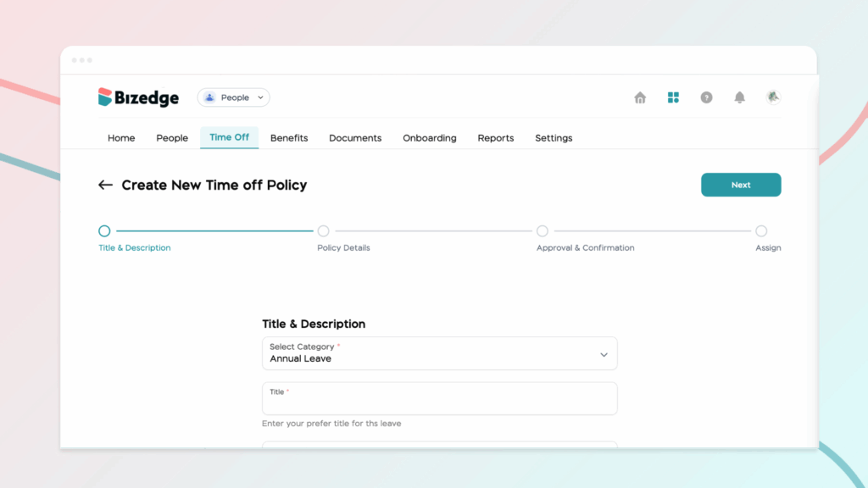Go to the Assign step circle
Viewport: 868px width, 488px height.
coord(761,230)
